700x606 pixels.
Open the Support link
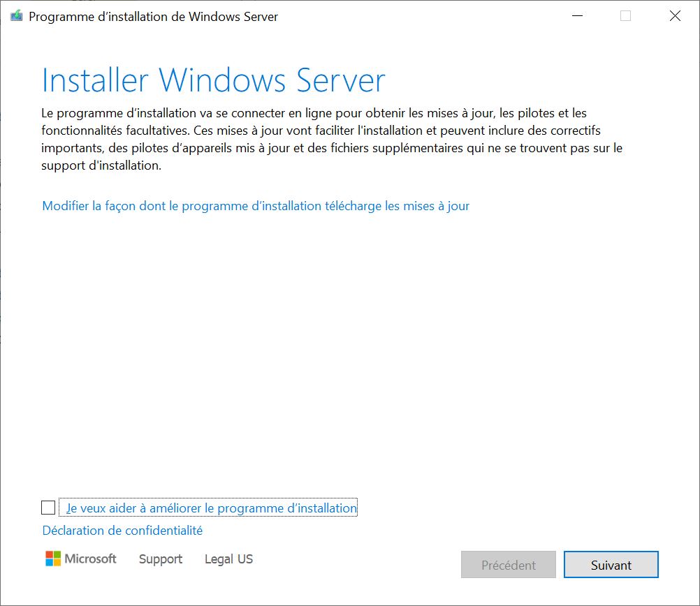coord(161,559)
